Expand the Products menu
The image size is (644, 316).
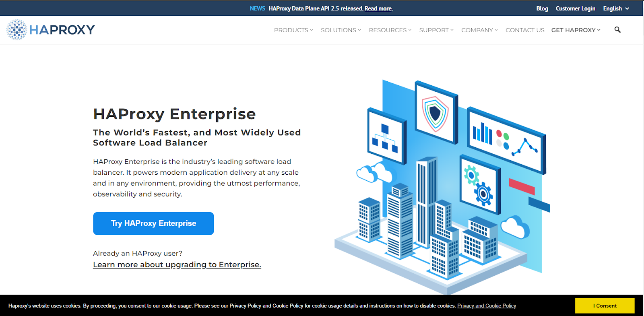(293, 30)
